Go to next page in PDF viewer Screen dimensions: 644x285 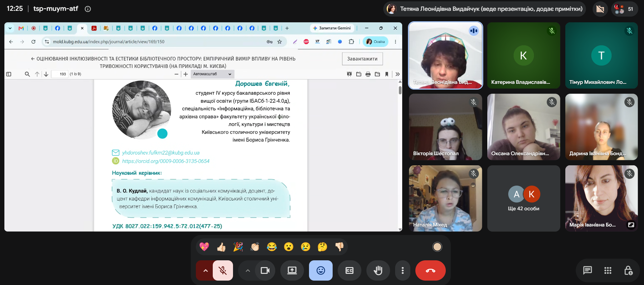point(46,74)
